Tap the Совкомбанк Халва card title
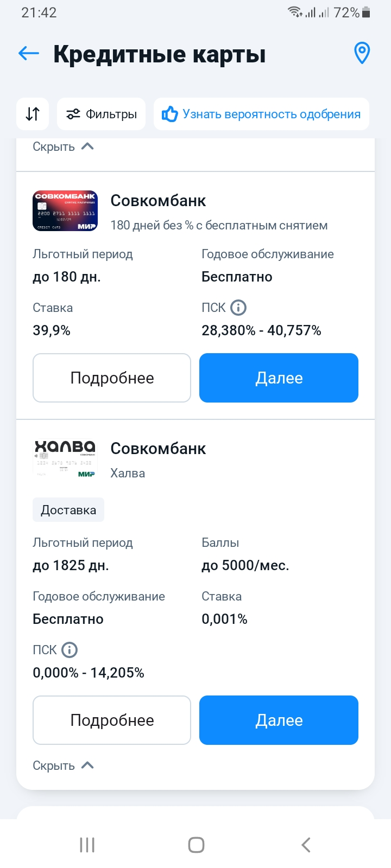 (158, 449)
